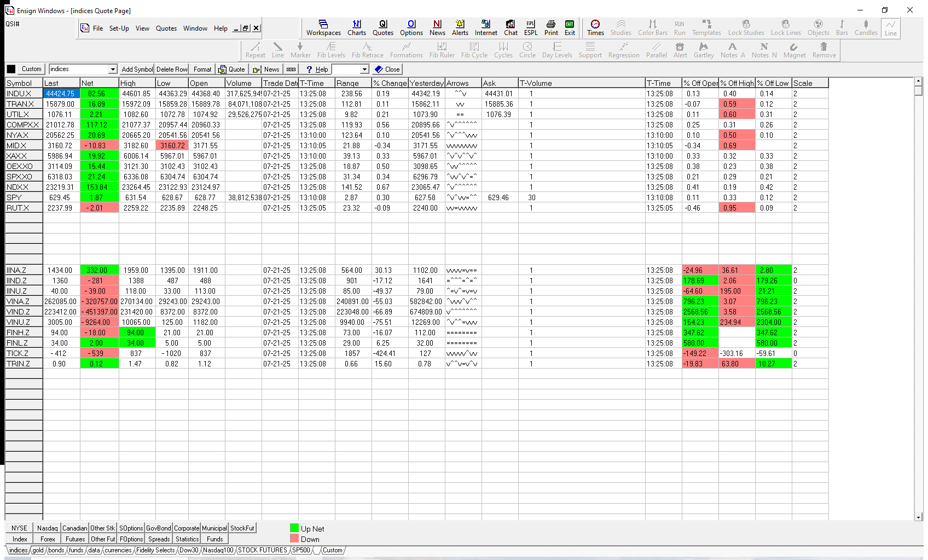The height and width of the screenshot is (560, 928).
Task: Select the NYSE category button
Action: (19, 528)
